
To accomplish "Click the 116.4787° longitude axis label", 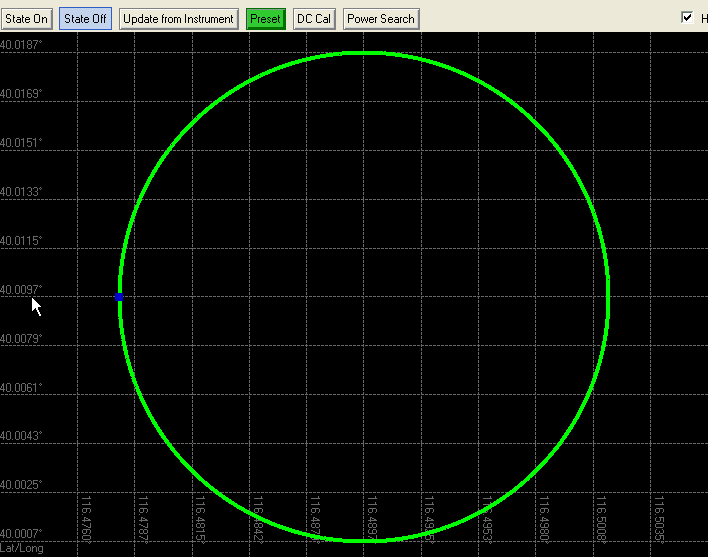I will click(x=142, y=520).
